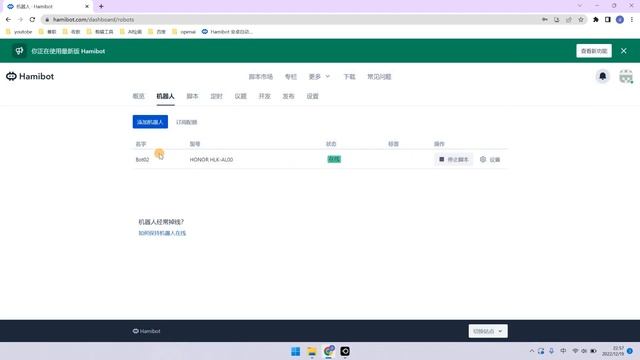Open the Chrome profile avatar

coord(620,20)
